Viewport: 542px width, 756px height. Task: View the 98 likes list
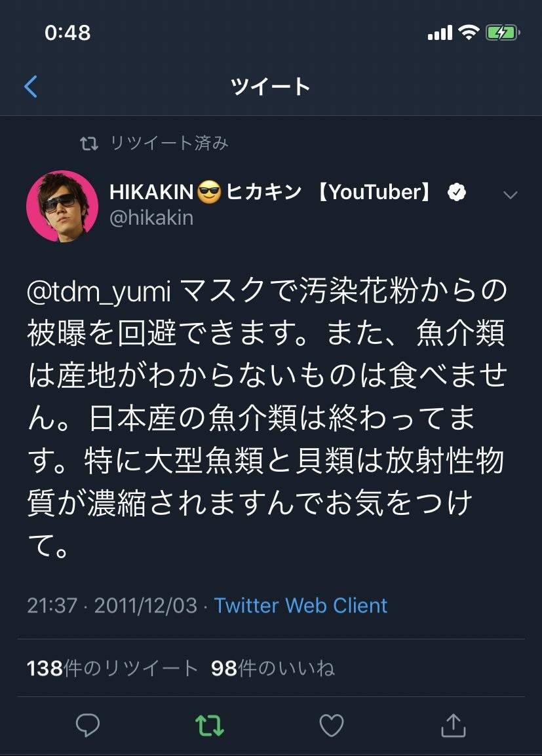(273, 668)
